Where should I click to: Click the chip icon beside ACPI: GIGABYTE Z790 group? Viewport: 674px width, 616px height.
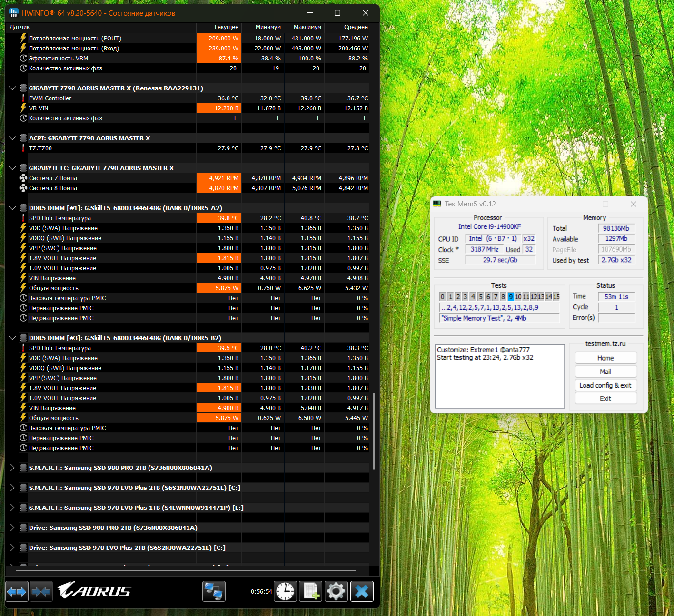tap(23, 138)
